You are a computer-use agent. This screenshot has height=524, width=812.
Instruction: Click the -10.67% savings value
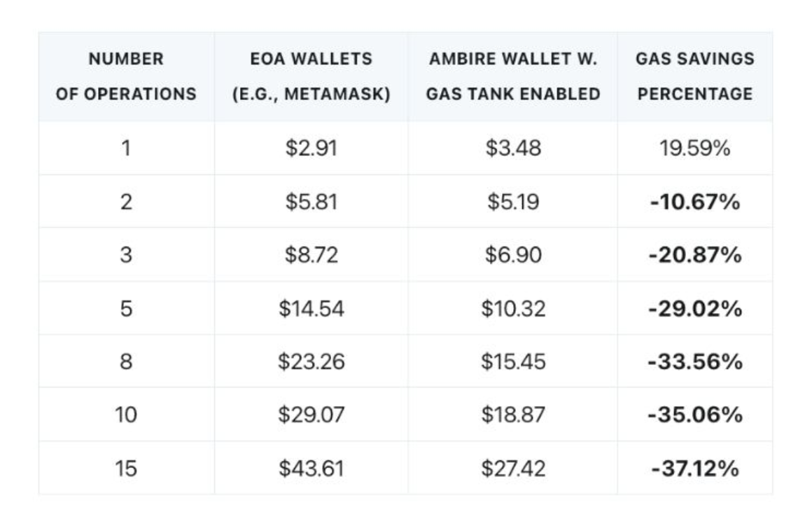point(695,202)
